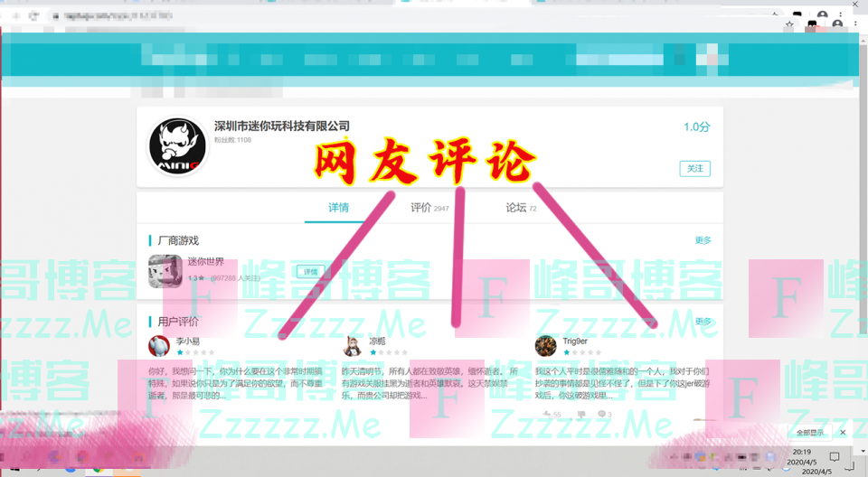Click Trig9er user avatar

click(545, 346)
